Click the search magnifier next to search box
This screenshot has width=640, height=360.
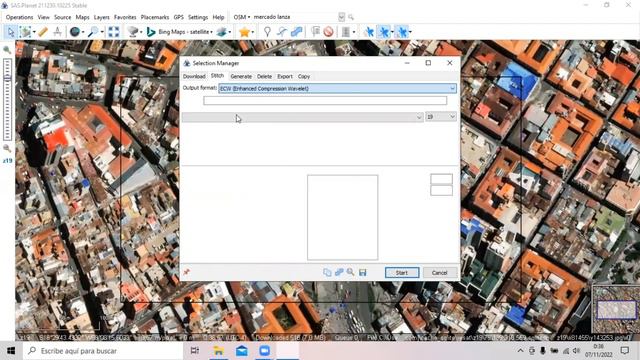click(351, 17)
